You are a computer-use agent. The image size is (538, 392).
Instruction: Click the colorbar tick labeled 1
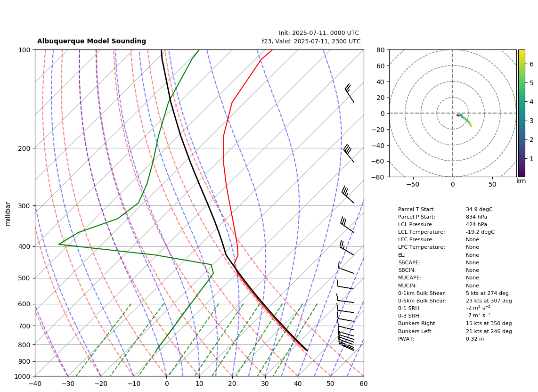point(531,159)
